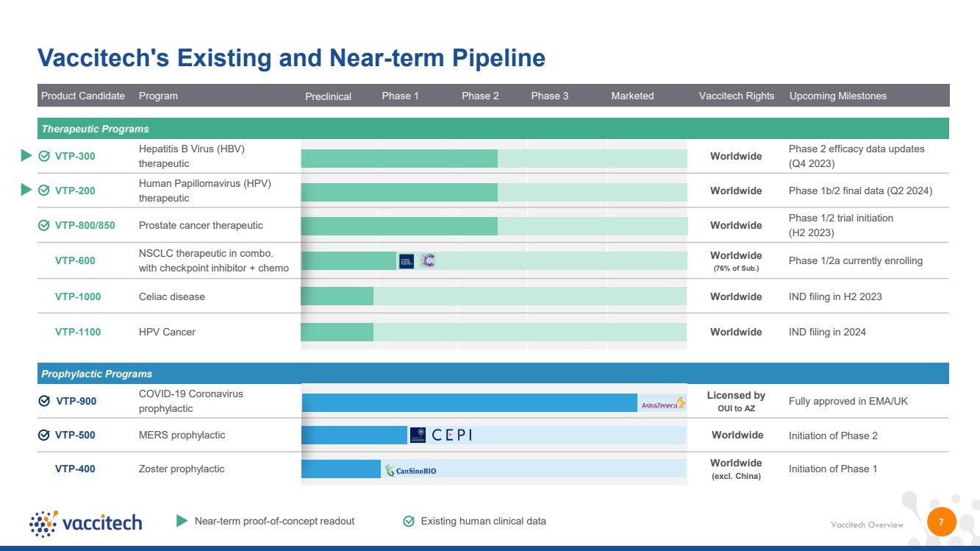The image size is (980, 551).
Task: Click the Vaccitech logo at bottom left
Action: pyautogui.click(x=86, y=522)
